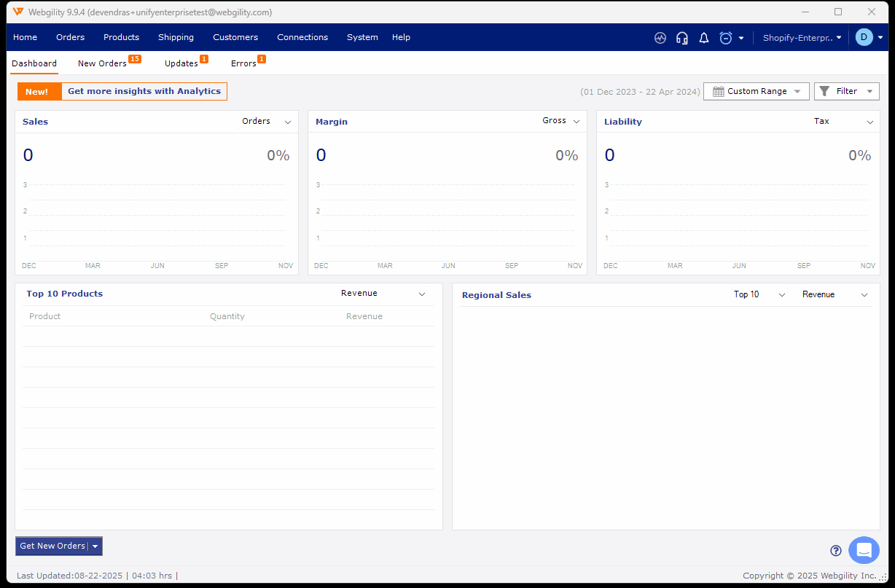Click the Webgility logo in title bar
Screen dimensions: 895x588
pos(18,12)
